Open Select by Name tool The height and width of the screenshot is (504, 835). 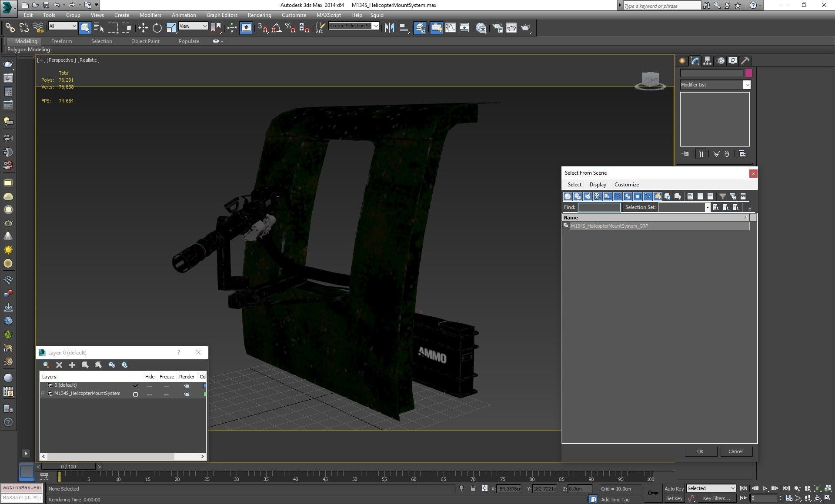99,28
